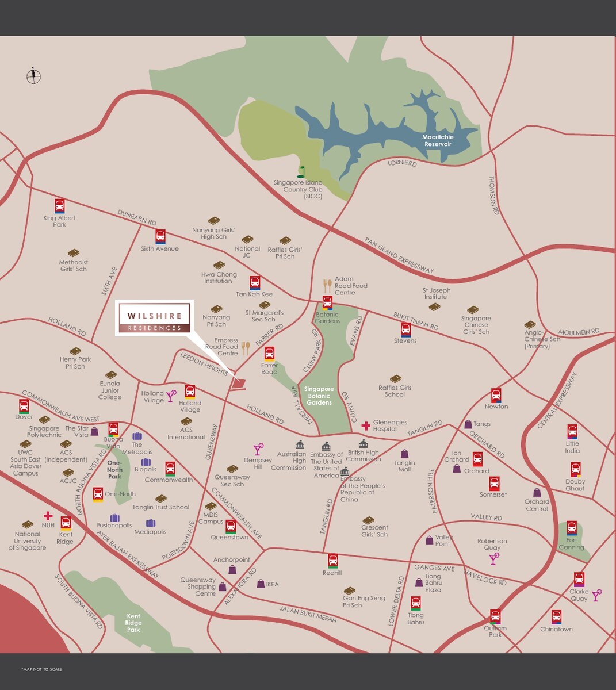Click the Botanic Gardens MRT station icon
This screenshot has height=690, width=616.
(x=327, y=303)
